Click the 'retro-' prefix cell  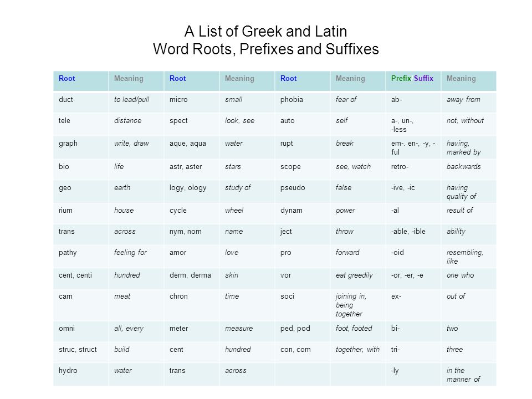(413, 169)
